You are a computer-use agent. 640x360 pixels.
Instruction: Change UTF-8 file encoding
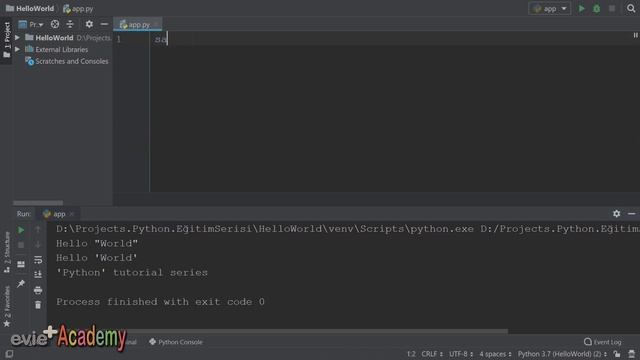(461, 354)
